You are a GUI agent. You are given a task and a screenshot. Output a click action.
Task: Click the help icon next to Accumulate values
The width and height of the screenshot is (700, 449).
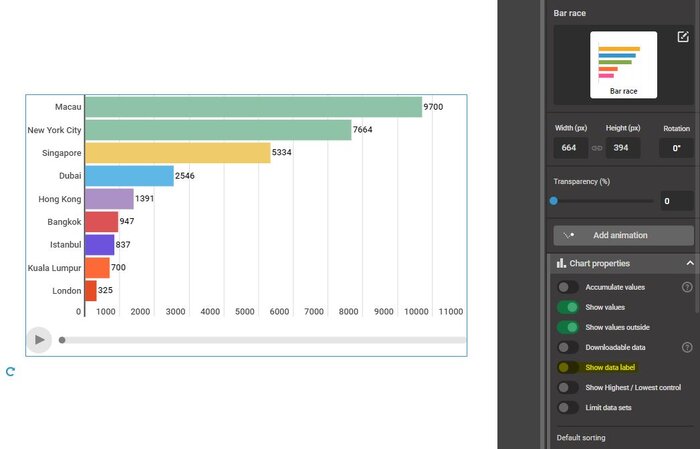tap(687, 287)
